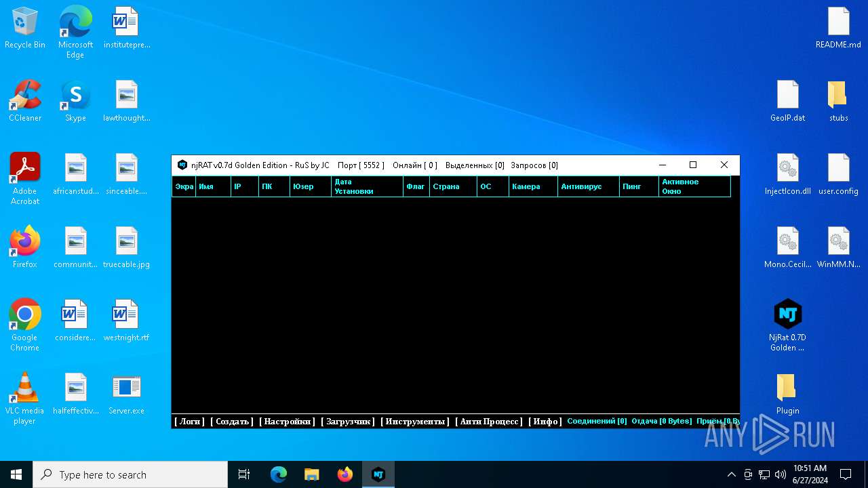Open the Windows Start menu
The image size is (868, 488).
(x=16, y=474)
